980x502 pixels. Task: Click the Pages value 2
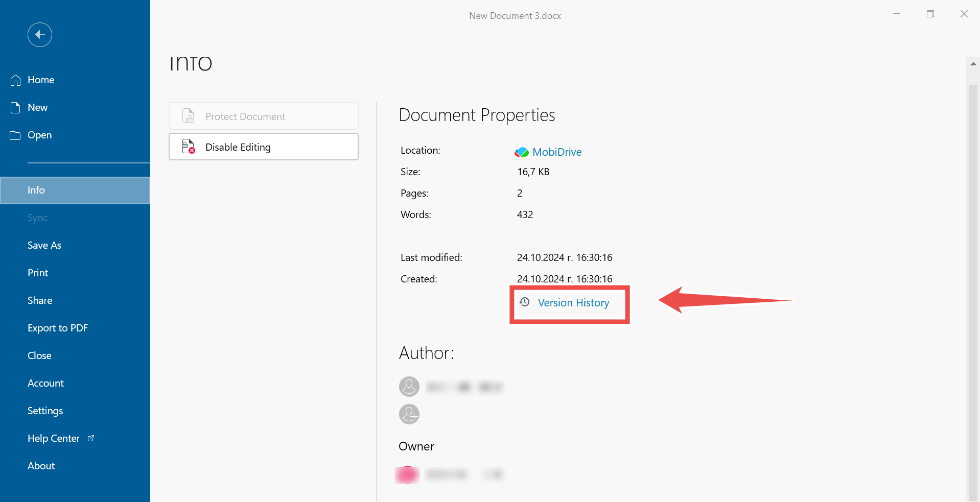pos(520,194)
